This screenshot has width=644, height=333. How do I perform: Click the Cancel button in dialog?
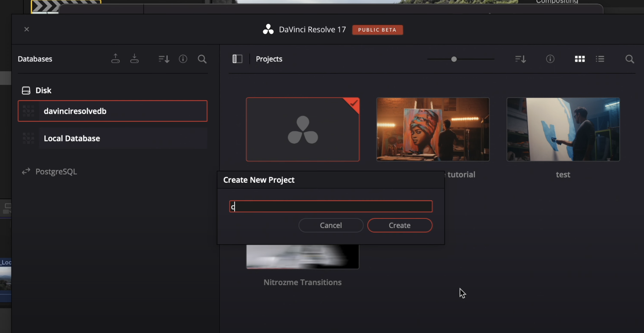[x=331, y=225]
